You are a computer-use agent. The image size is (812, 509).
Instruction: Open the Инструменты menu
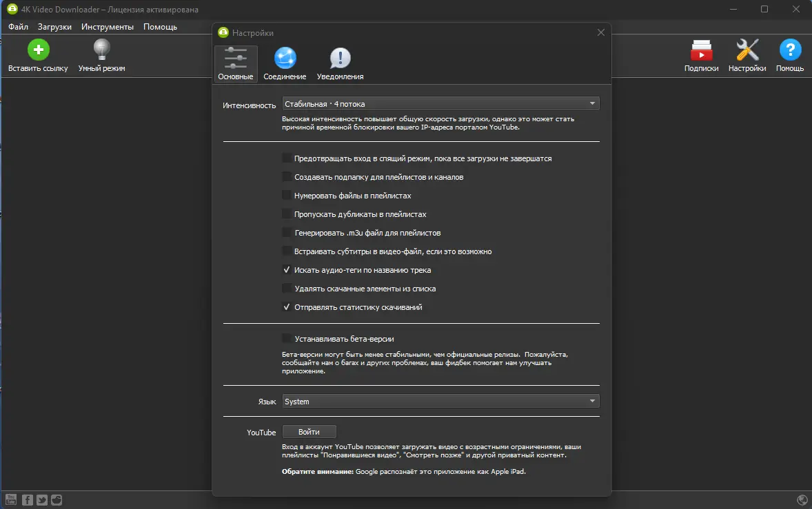point(108,27)
